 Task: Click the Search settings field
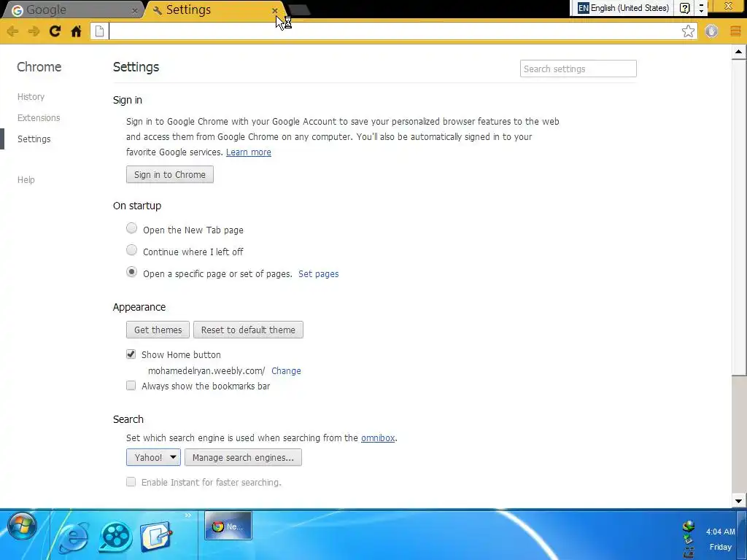578,69
